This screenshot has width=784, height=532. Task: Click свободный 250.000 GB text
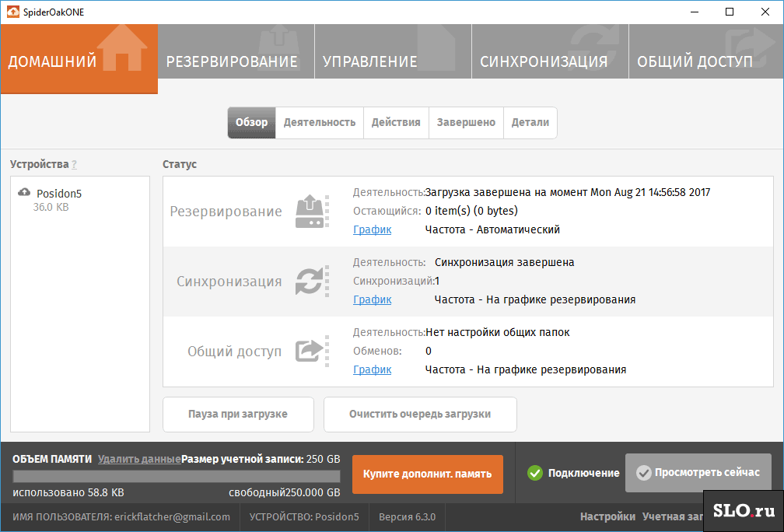285,492
